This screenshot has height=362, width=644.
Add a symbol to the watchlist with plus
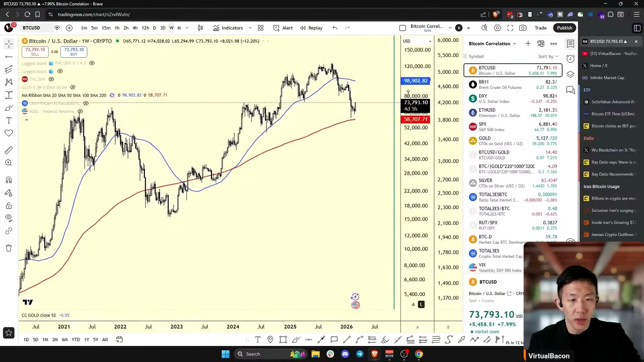pyautogui.click(x=528, y=43)
